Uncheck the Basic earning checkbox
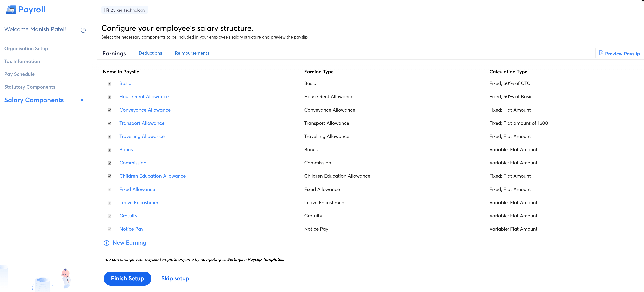Screen dimensions: 644x292 tap(109, 84)
